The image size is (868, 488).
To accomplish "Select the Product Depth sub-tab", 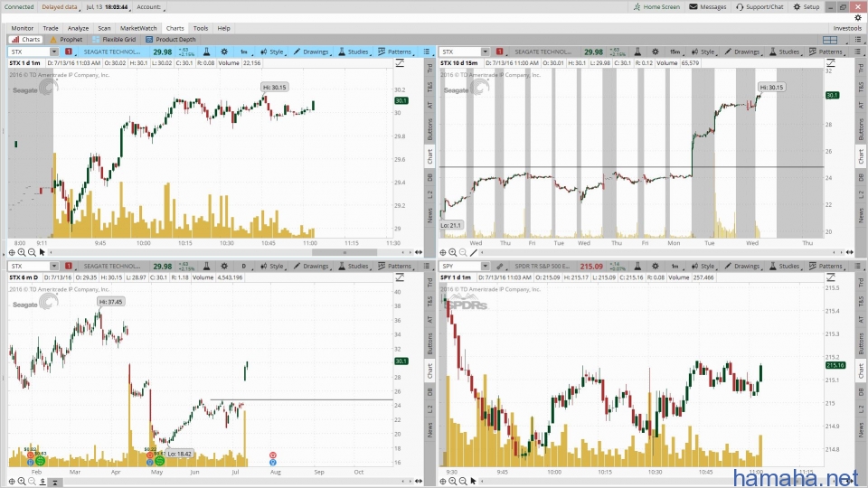I will point(171,39).
